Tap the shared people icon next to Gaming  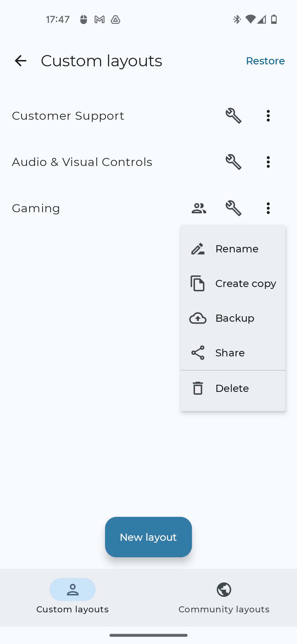(x=199, y=208)
